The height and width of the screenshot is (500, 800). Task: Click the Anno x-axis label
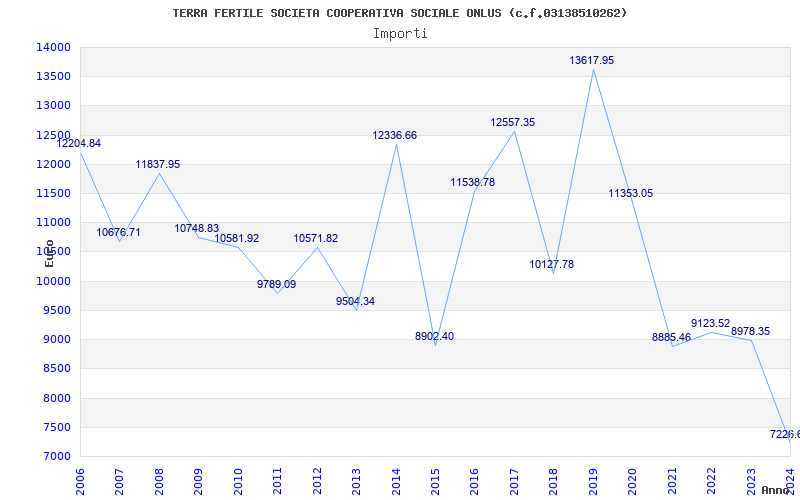776,490
